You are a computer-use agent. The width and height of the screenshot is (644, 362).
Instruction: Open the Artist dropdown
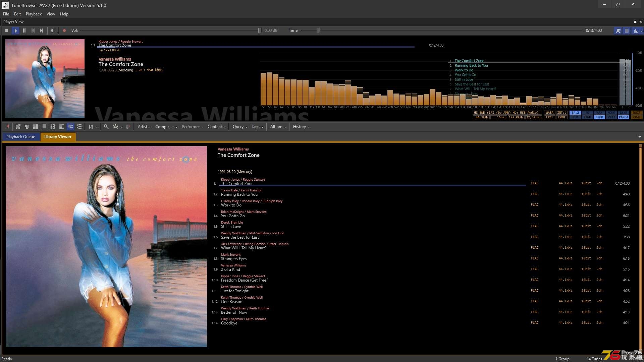[144, 127]
